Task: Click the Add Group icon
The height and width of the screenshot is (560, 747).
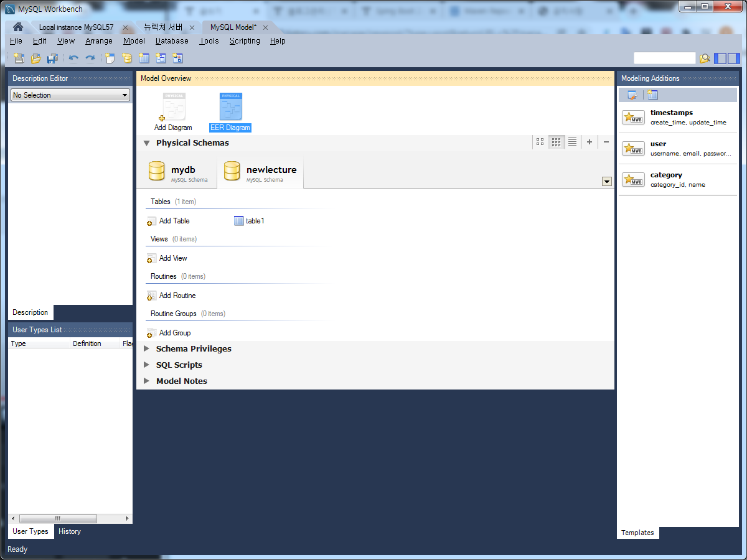Action: click(x=151, y=333)
